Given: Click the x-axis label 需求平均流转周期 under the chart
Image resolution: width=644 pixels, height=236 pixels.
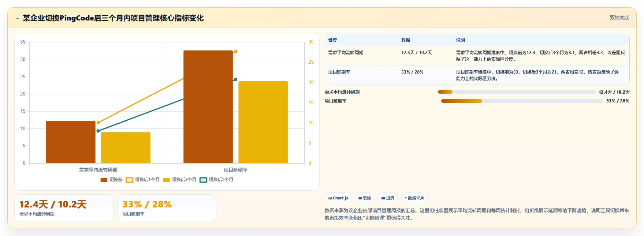Looking at the screenshot, I should [x=98, y=170].
